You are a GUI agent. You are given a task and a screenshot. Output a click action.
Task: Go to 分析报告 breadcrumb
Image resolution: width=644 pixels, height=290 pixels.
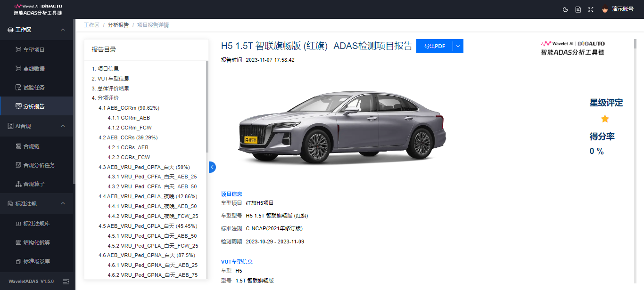point(118,25)
